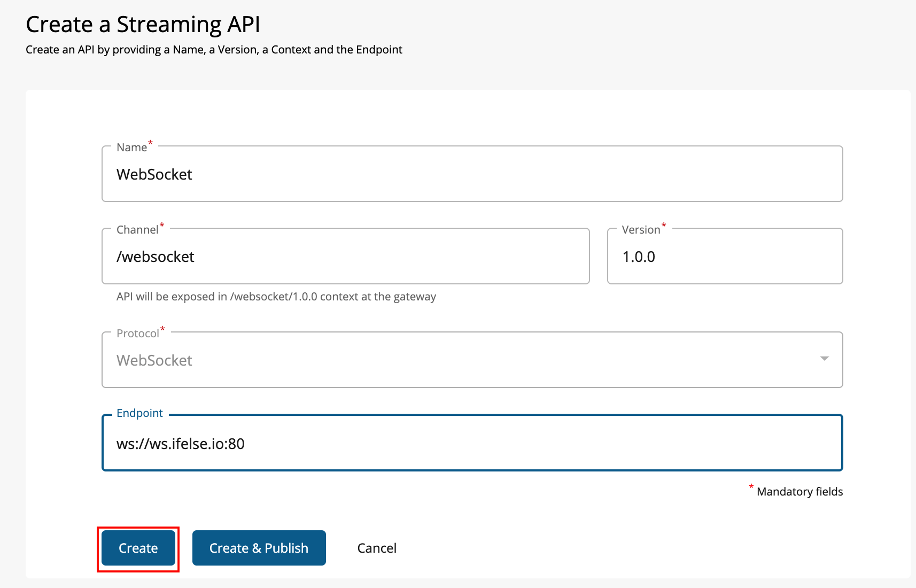Click the Create button
Image resolution: width=916 pixels, height=588 pixels.
click(x=138, y=548)
